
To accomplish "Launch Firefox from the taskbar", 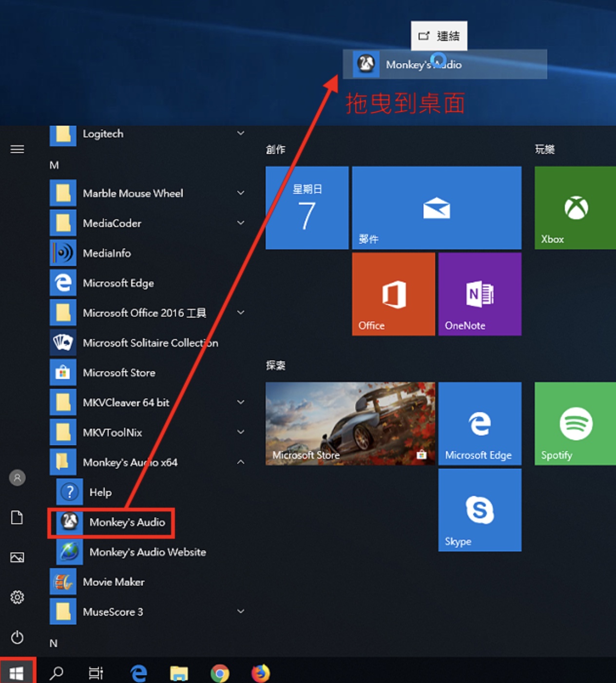I will coord(261,673).
